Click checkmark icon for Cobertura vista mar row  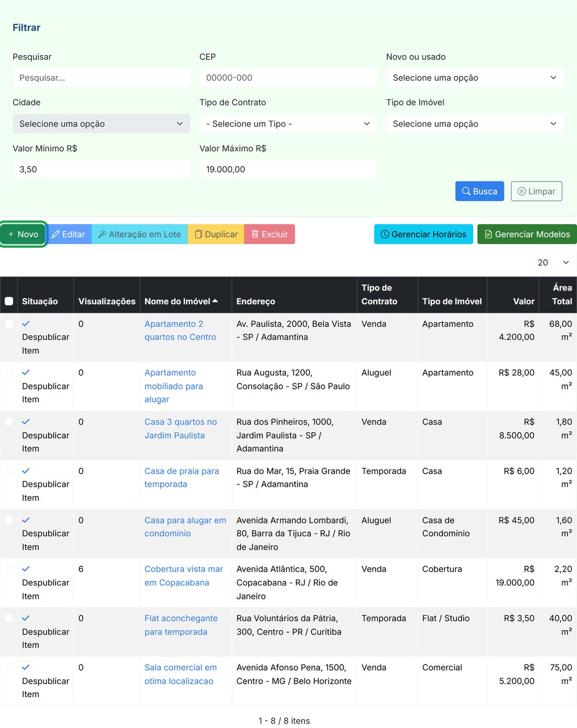(26, 569)
